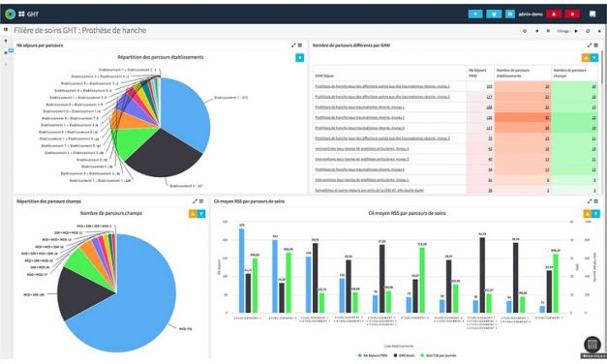Open the first Prothèse de hanche table link

382,86
